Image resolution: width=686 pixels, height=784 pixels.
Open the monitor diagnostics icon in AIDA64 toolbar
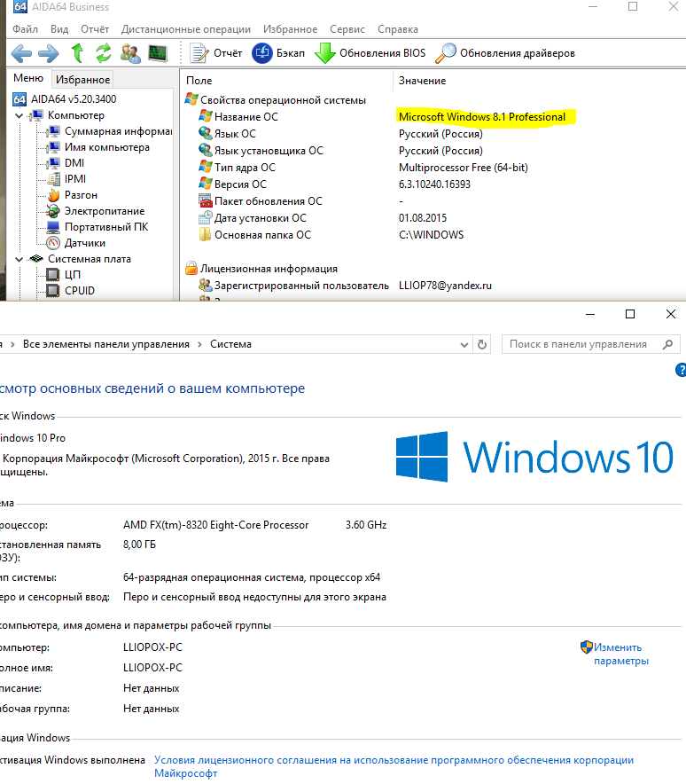click(x=158, y=53)
